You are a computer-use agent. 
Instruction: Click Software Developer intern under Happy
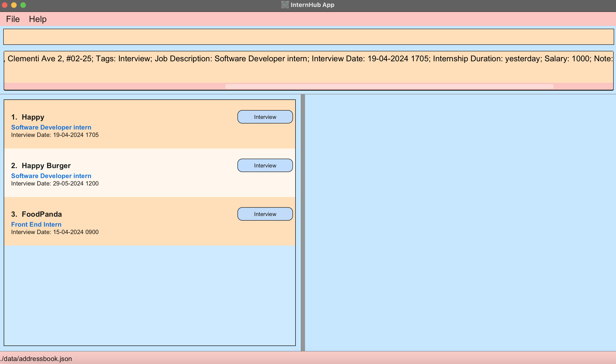[x=51, y=127]
